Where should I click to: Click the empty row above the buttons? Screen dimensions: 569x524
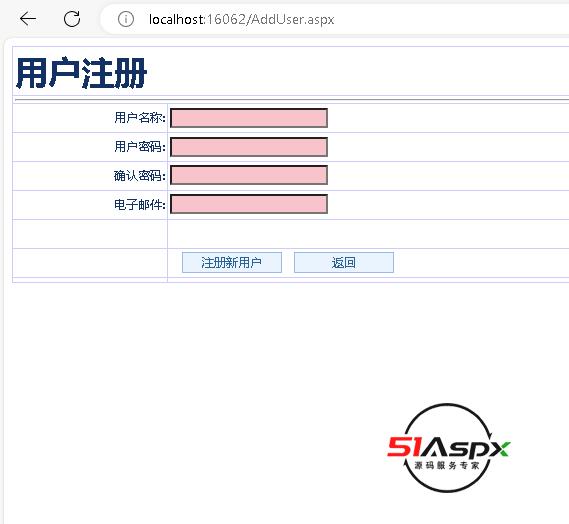pos(291,234)
